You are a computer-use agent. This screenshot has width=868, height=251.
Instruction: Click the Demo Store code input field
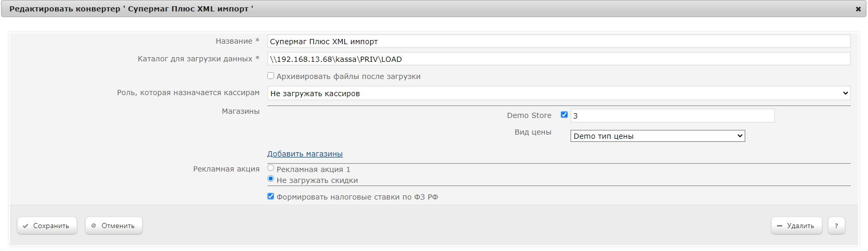[672, 116]
